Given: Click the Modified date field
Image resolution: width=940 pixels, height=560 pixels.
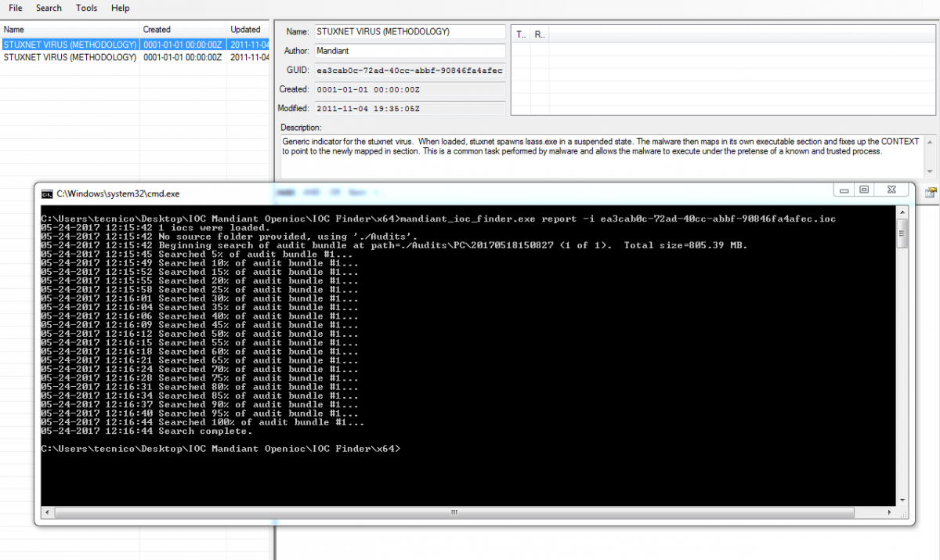Looking at the screenshot, I should point(410,109).
